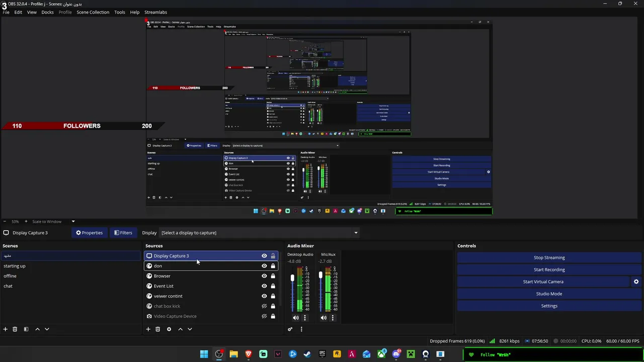644x362 pixels.
Task: Open the Tools menu
Action: [x=119, y=12]
